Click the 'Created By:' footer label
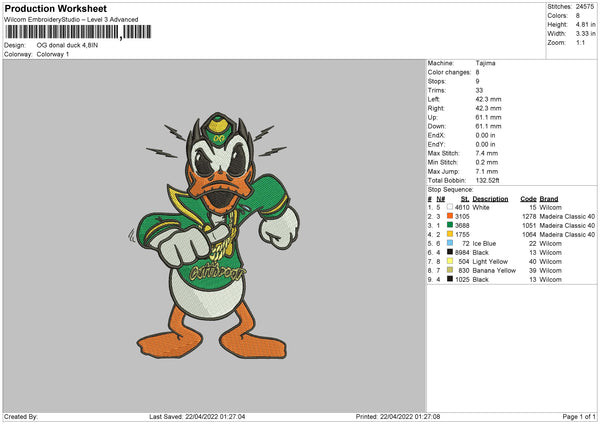 click(x=21, y=417)
